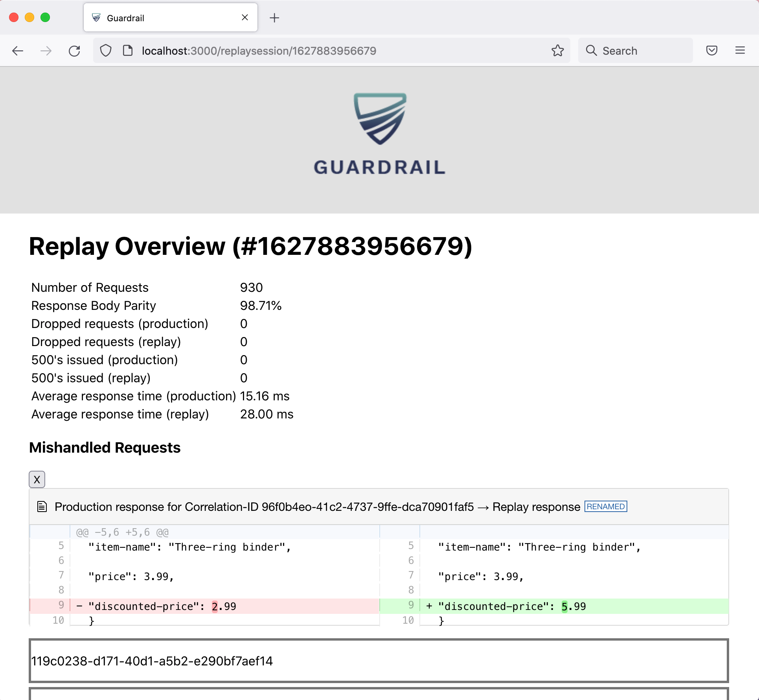Image resolution: width=759 pixels, height=700 pixels.
Task: Close the Guardrail tab
Action: (245, 18)
